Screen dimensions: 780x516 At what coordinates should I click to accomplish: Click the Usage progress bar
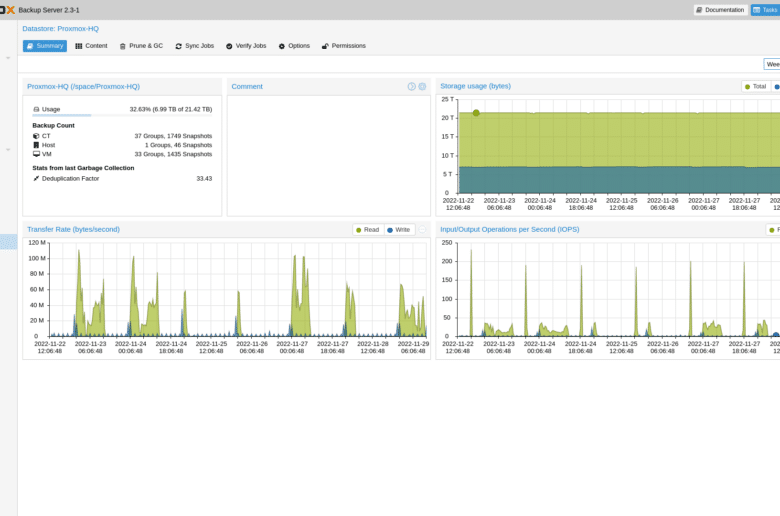tap(122, 115)
